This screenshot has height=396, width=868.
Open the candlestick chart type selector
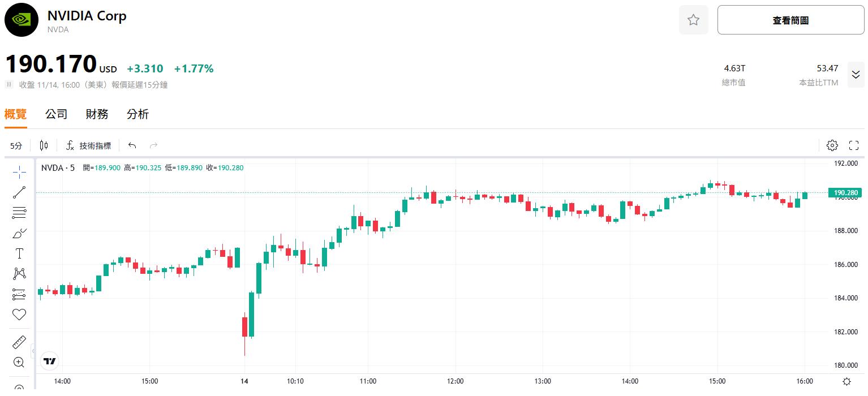click(x=44, y=145)
